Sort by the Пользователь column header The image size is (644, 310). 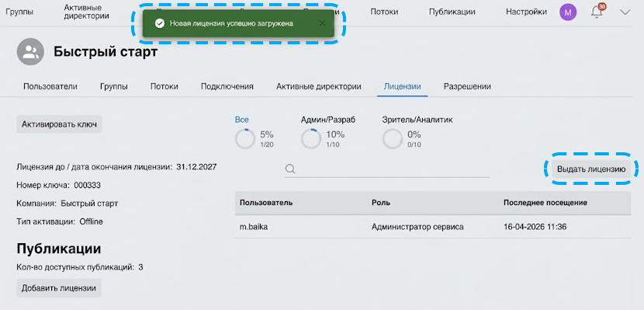[x=266, y=202]
